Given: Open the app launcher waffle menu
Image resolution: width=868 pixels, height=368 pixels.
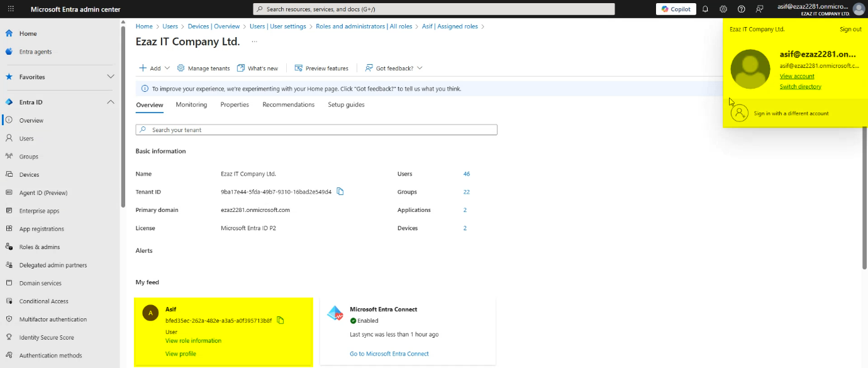Looking at the screenshot, I should tap(11, 9).
